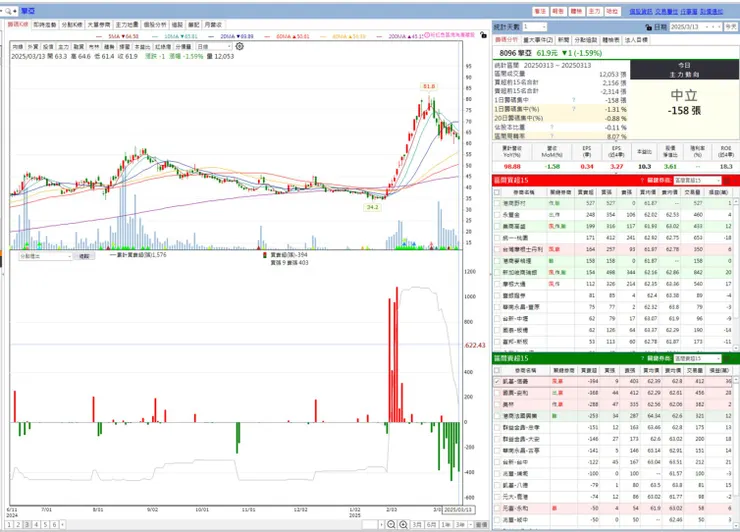Click the 8096 擎亞 stock title

pyautogui.click(x=516, y=53)
